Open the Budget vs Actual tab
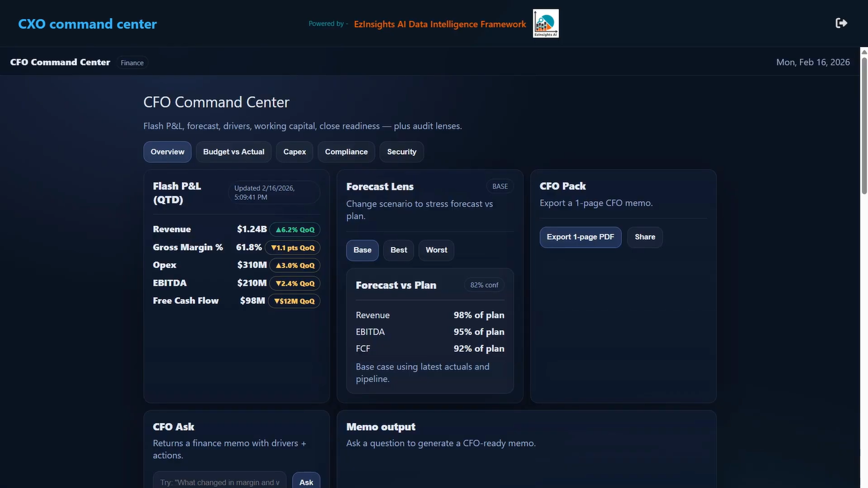This screenshot has height=488, width=868. tap(233, 152)
